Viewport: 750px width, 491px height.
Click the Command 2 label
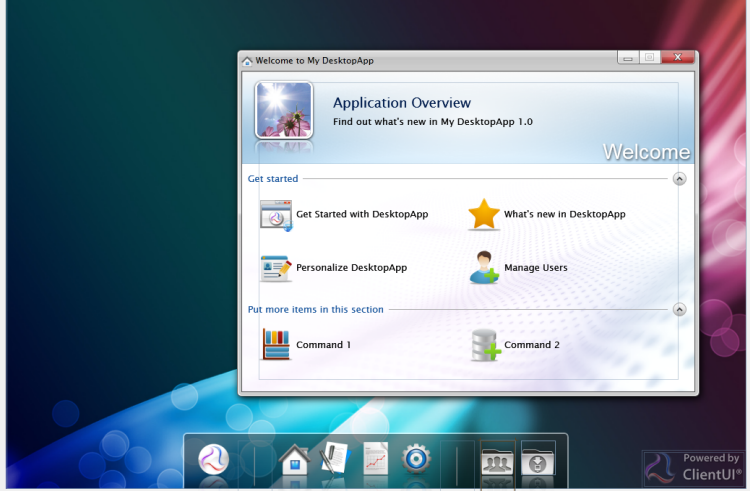tap(532, 345)
